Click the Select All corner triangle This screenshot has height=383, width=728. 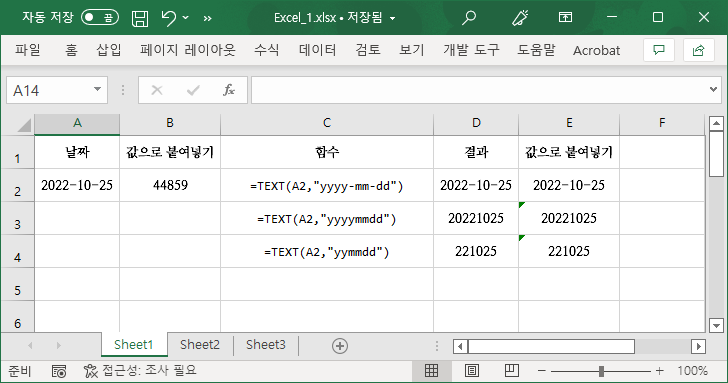pyautogui.click(x=23, y=124)
